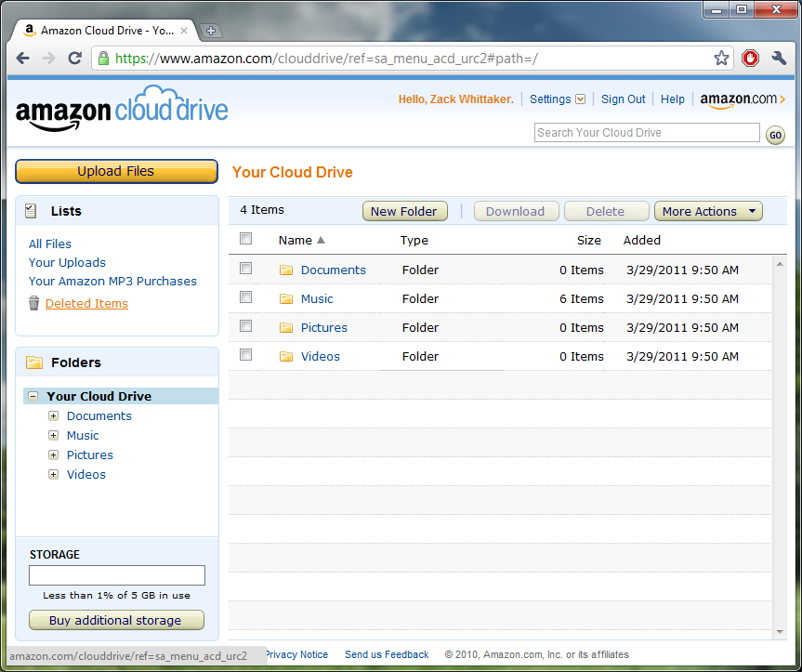Screen dimensions: 802x672
Task: Open a new tab with plus button
Action: [210, 31]
